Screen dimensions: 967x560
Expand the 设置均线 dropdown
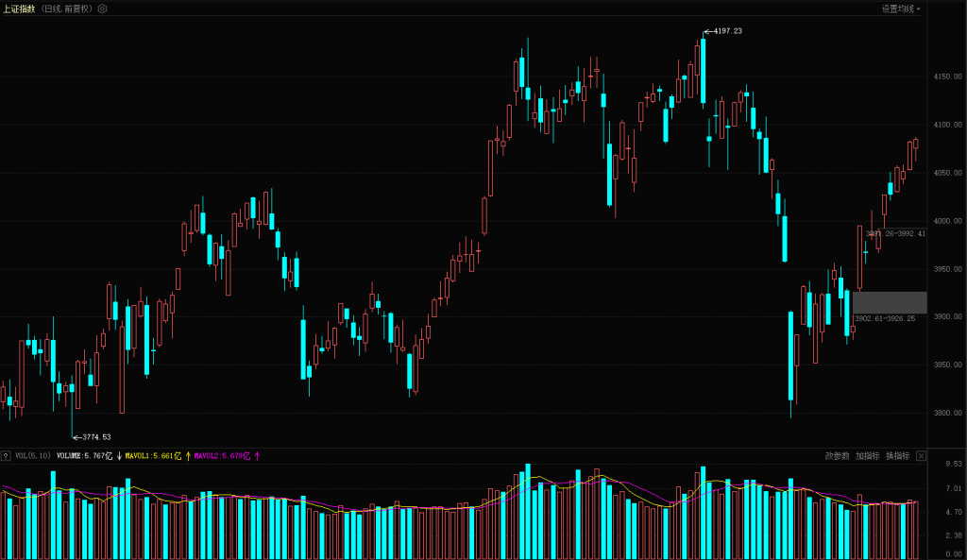coord(901,8)
